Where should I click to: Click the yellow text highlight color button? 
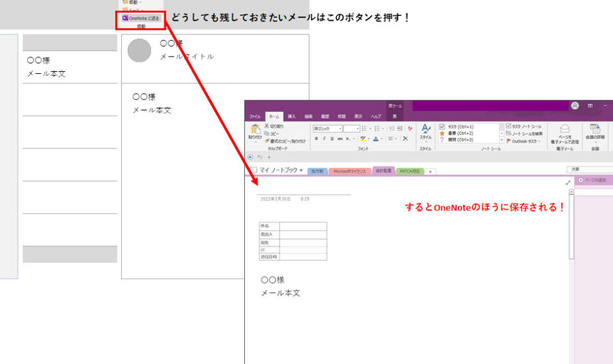(x=363, y=139)
